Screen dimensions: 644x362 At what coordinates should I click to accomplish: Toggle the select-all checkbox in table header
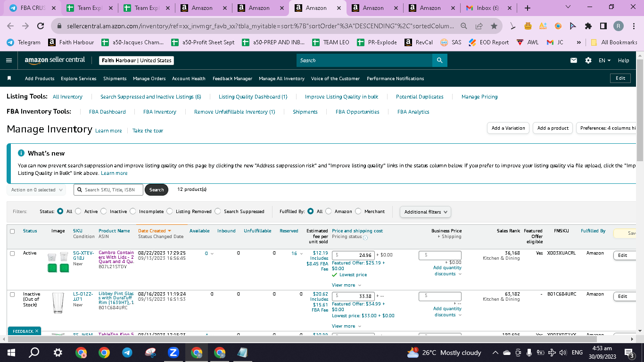(12, 231)
